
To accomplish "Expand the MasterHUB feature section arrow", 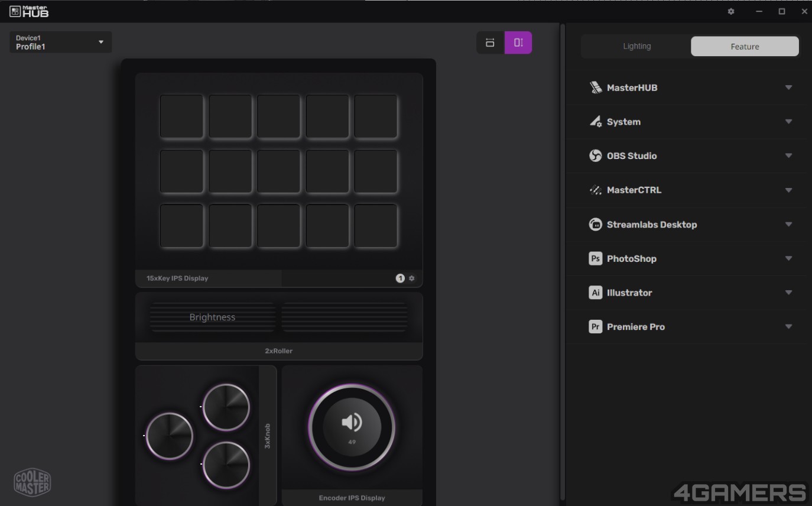I will [788, 87].
